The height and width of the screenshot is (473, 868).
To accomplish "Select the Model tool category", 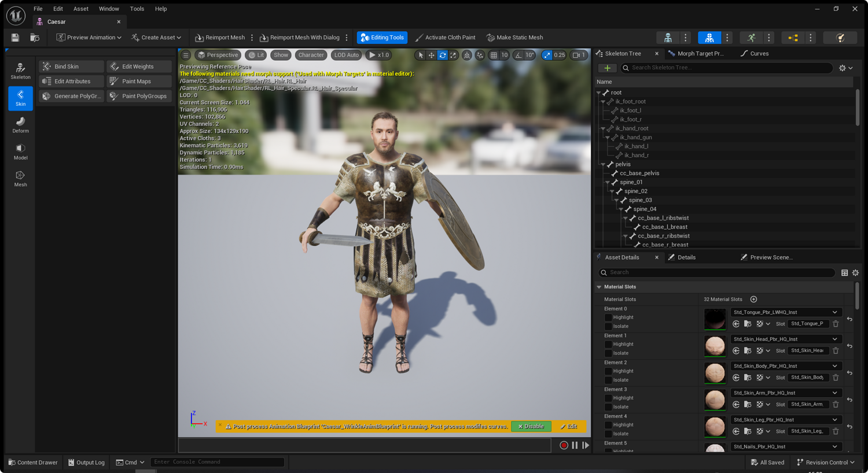I will coord(20,151).
